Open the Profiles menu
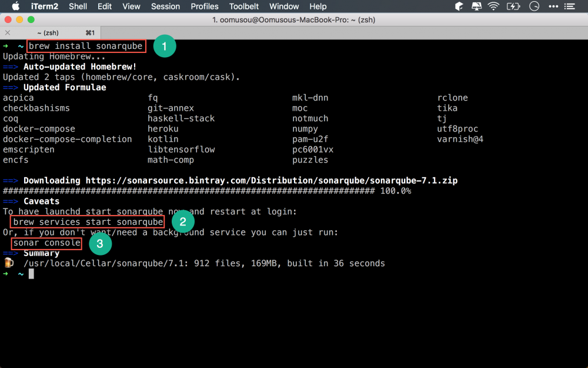The image size is (588, 368). (x=204, y=6)
